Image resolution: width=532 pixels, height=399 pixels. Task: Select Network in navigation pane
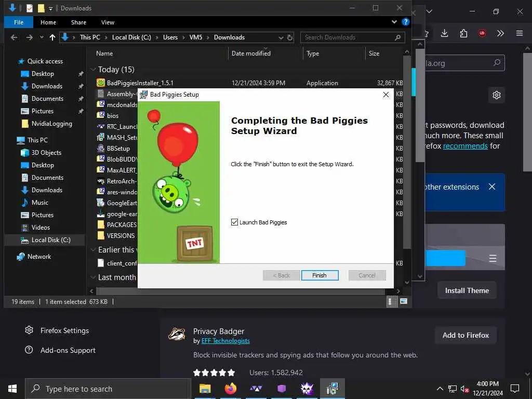[39, 257]
